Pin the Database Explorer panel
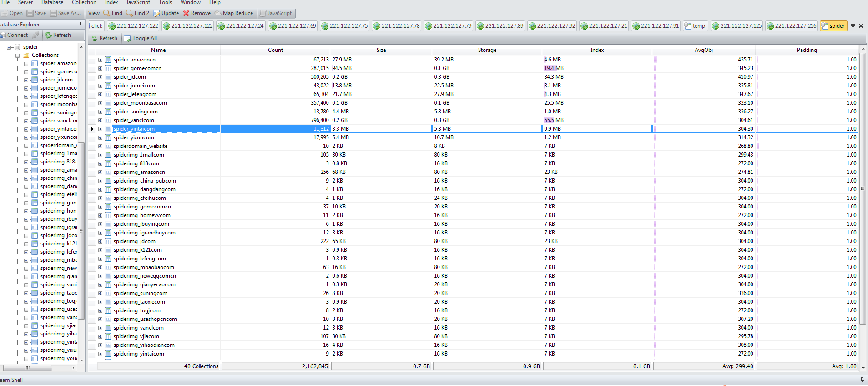 pyautogui.click(x=80, y=24)
